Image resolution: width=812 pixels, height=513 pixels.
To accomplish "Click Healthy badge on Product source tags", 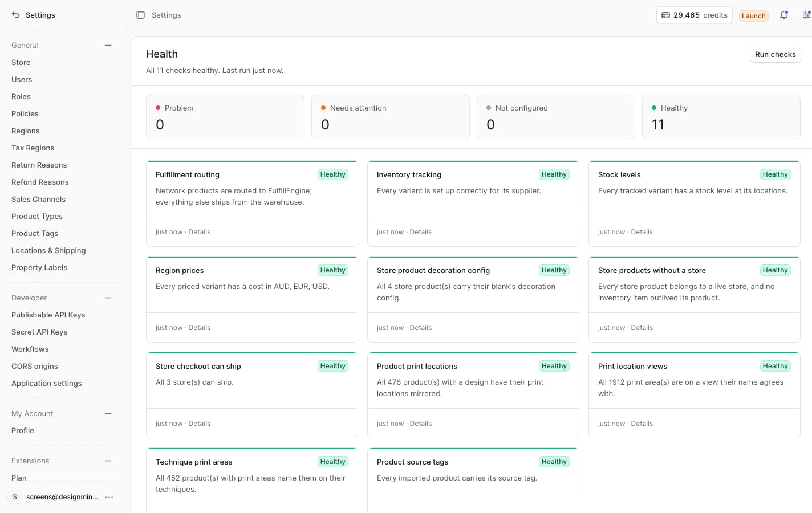I will pyautogui.click(x=554, y=462).
